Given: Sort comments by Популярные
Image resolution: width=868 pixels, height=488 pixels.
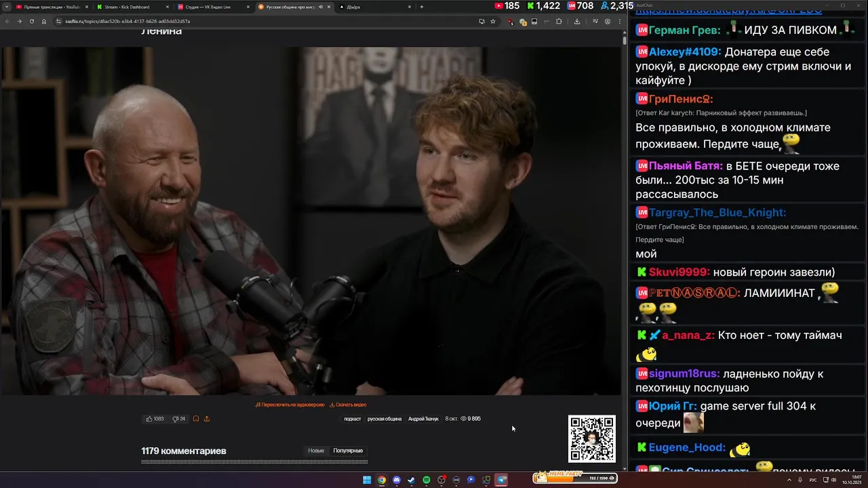Looking at the screenshot, I should click(348, 451).
